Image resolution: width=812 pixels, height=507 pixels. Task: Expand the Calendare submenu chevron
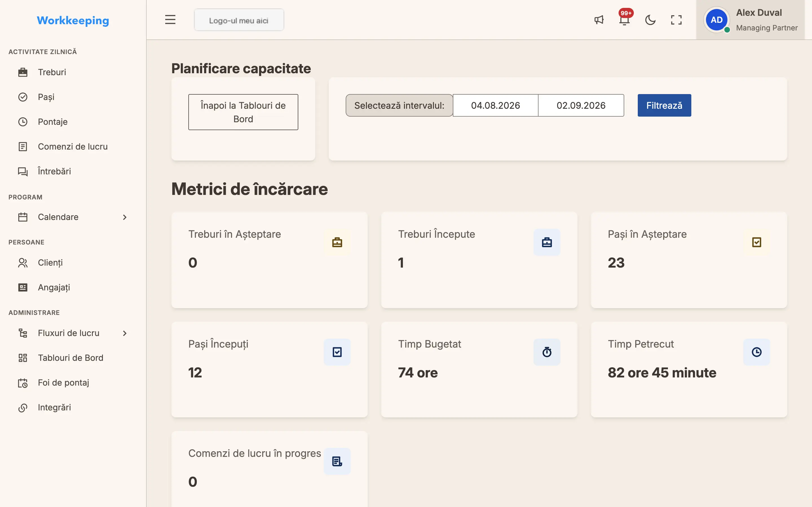[125, 217]
